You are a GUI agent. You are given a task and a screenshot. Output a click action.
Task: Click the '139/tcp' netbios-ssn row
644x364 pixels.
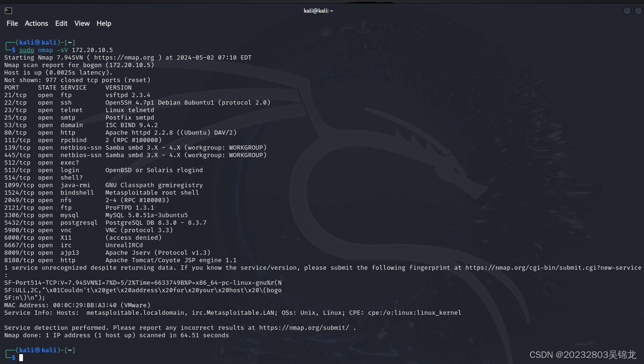(x=135, y=148)
